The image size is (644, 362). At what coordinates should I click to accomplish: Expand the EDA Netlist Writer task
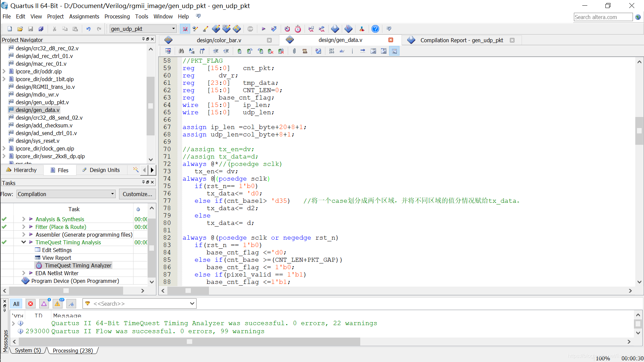(x=23, y=273)
